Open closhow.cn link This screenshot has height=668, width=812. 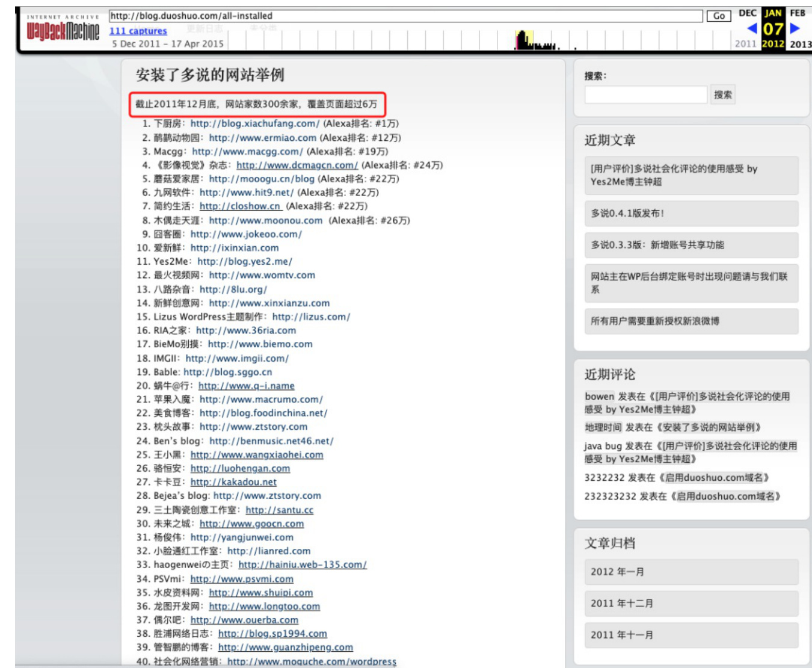coord(240,206)
